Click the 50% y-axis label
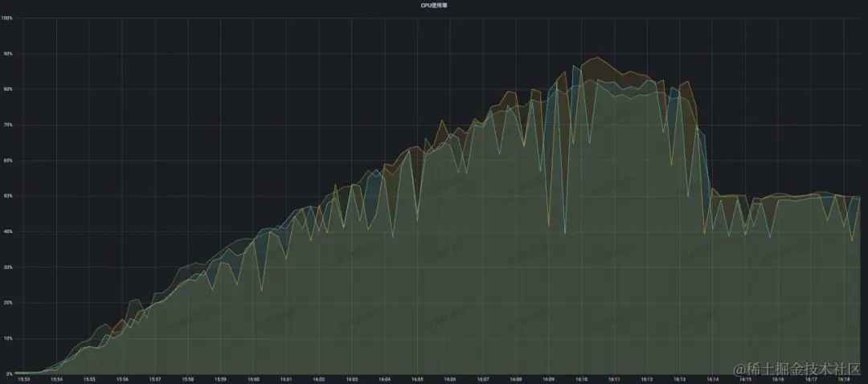This screenshot has height=384, width=868. (8, 196)
